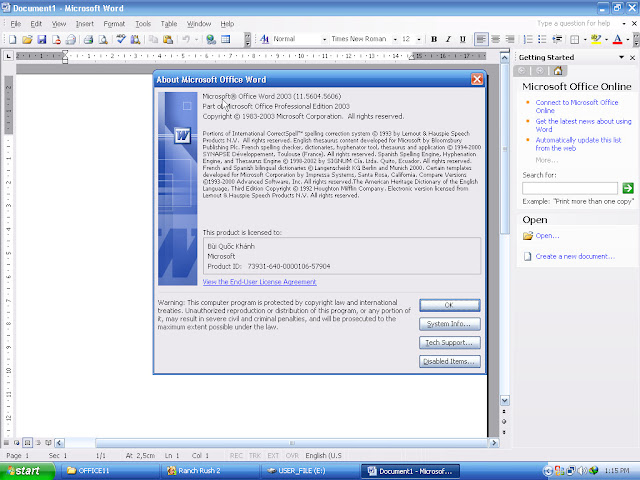Click the Search for input field
Viewport: 640px width, 480px height.
click(570, 188)
